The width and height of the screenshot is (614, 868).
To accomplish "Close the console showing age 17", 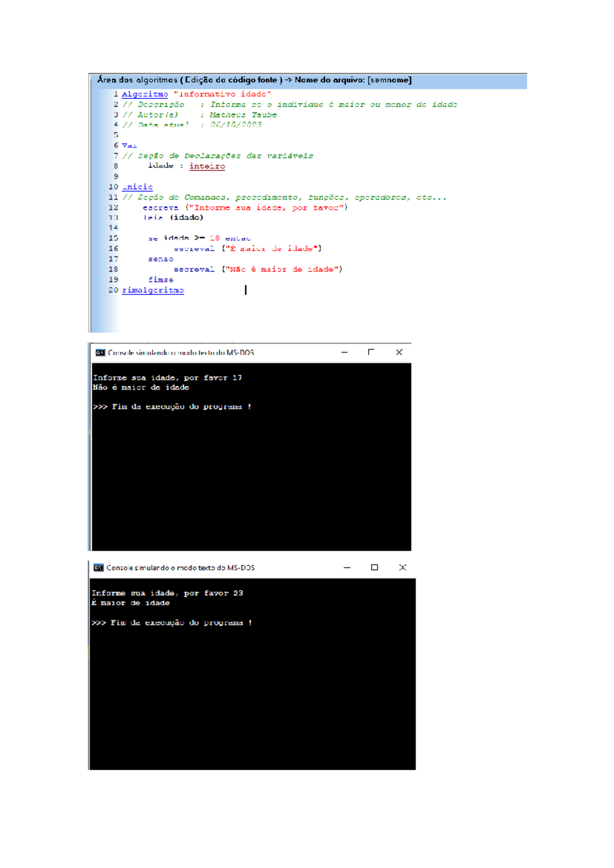I will coord(399,352).
